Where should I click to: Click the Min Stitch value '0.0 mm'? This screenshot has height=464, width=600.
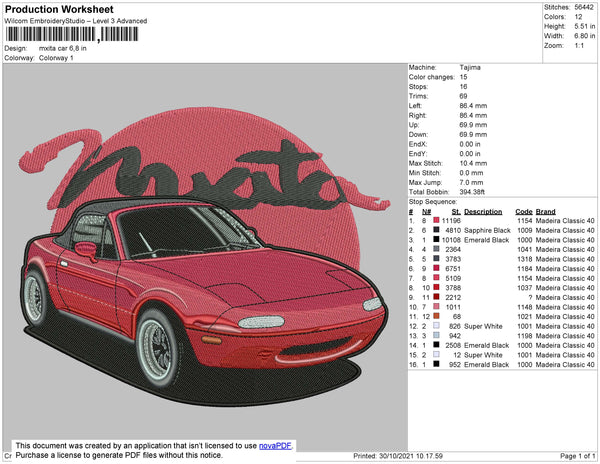tap(471, 173)
